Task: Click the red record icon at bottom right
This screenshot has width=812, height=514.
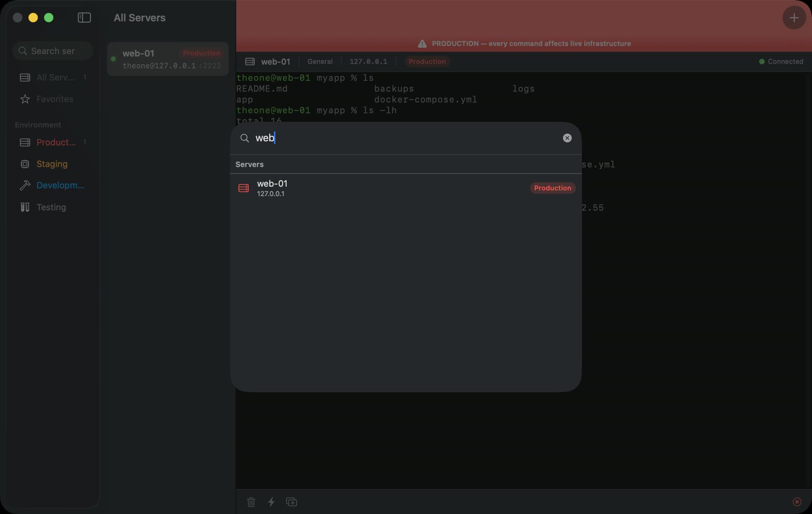Action: point(797,502)
